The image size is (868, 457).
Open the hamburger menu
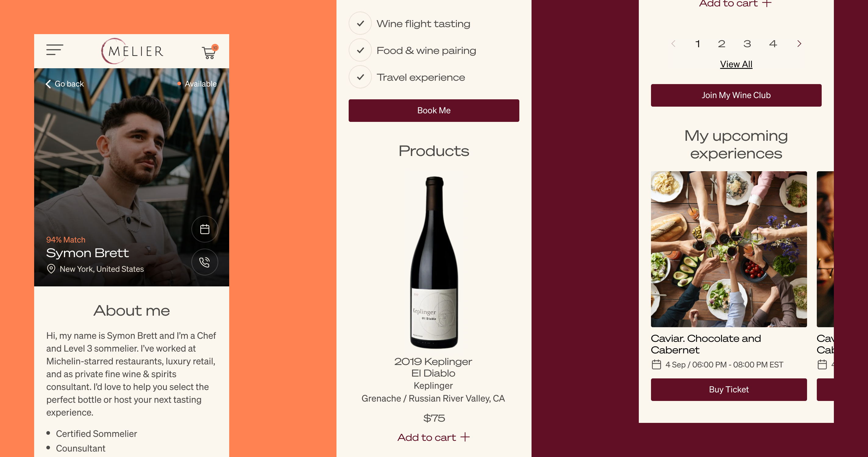pyautogui.click(x=55, y=50)
